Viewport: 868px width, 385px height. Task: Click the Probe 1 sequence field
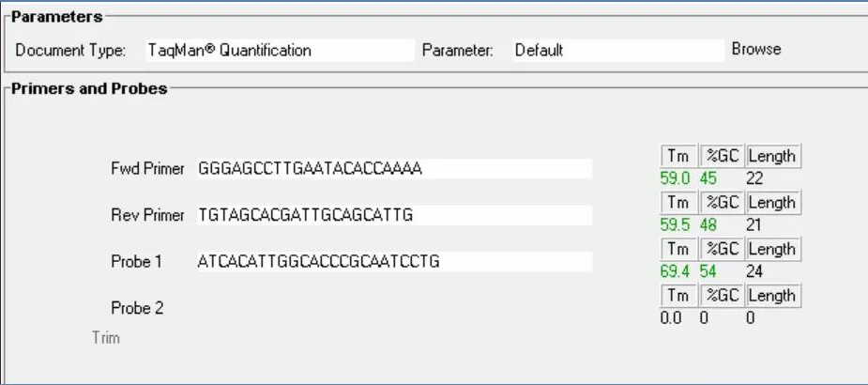click(x=394, y=261)
